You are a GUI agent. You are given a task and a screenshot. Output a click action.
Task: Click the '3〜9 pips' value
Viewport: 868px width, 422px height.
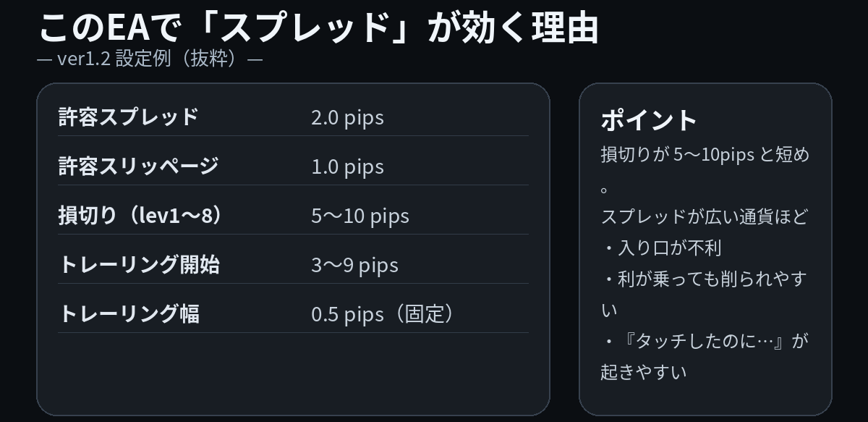(x=354, y=265)
